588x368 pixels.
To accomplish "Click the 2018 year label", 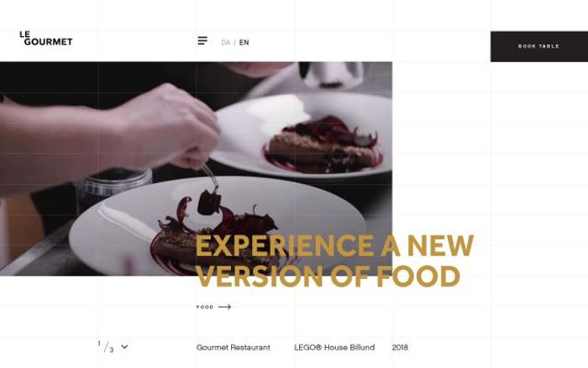I will [400, 347].
